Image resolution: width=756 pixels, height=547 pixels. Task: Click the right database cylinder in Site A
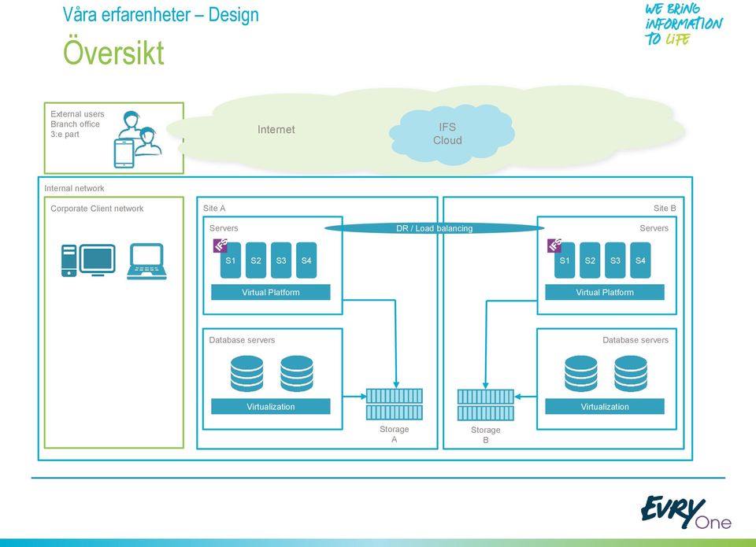[x=297, y=374]
